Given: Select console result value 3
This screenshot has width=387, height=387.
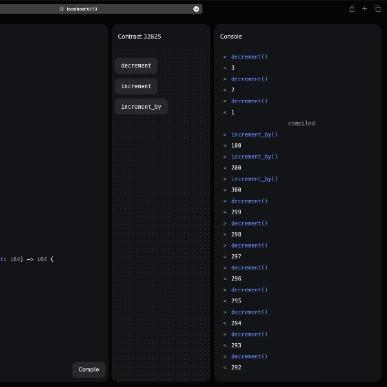Looking at the screenshot, I should click(x=233, y=68).
